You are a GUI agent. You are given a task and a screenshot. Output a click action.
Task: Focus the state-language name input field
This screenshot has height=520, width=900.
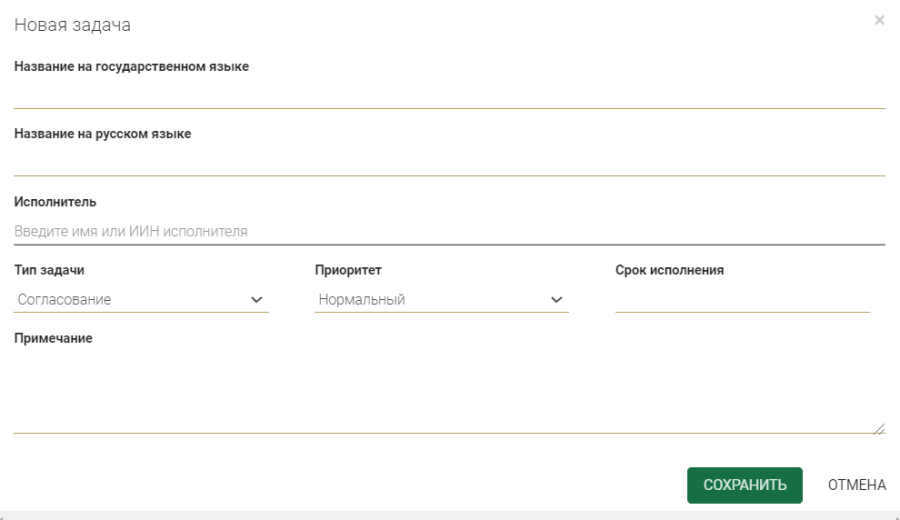tap(449, 94)
